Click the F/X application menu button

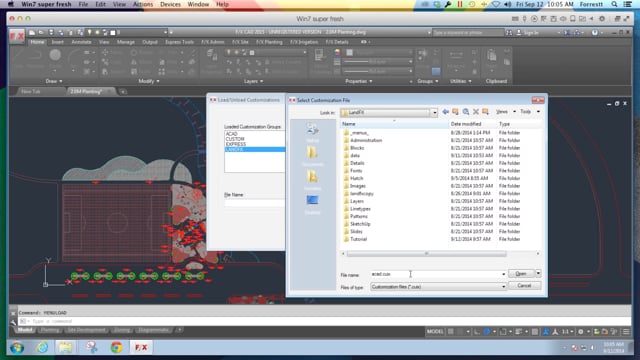(17, 37)
